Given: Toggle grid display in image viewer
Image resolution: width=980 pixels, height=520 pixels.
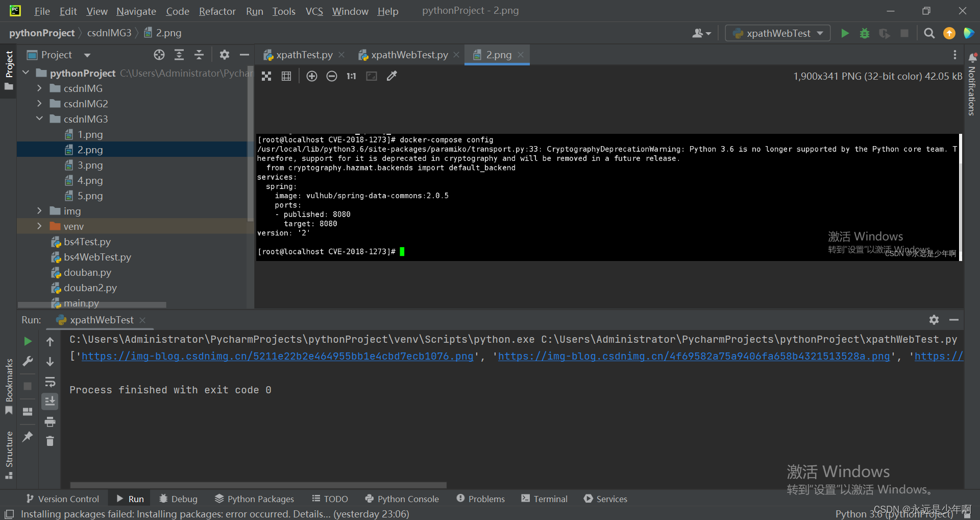Looking at the screenshot, I should click(x=286, y=76).
